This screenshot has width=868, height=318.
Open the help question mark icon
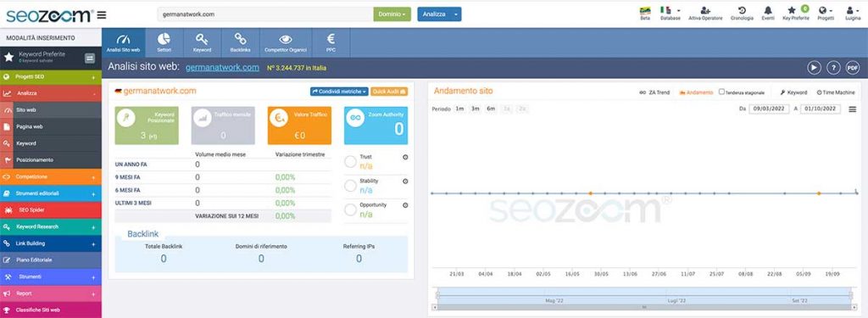click(x=833, y=68)
